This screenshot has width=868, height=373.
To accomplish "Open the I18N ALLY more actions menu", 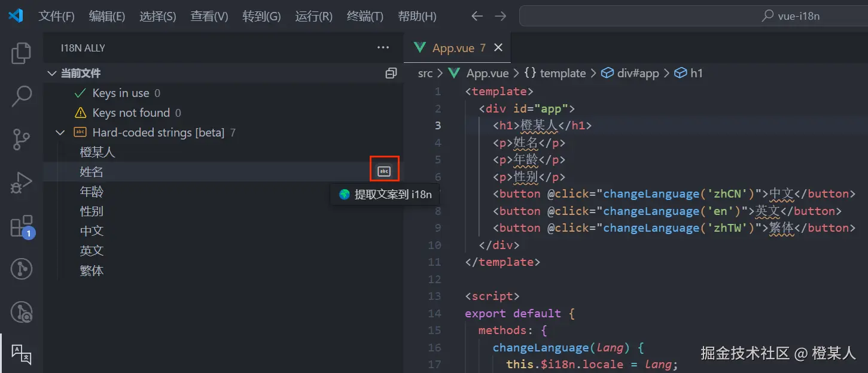I will [383, 48].
